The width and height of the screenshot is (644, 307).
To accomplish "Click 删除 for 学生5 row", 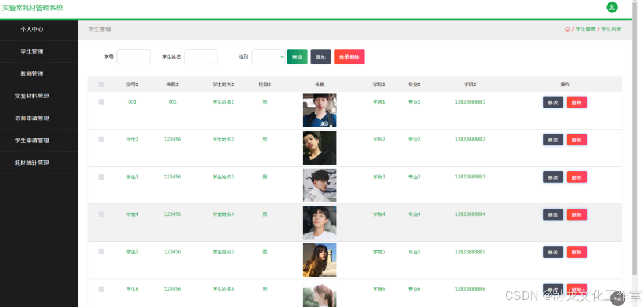I will [577, 252].
